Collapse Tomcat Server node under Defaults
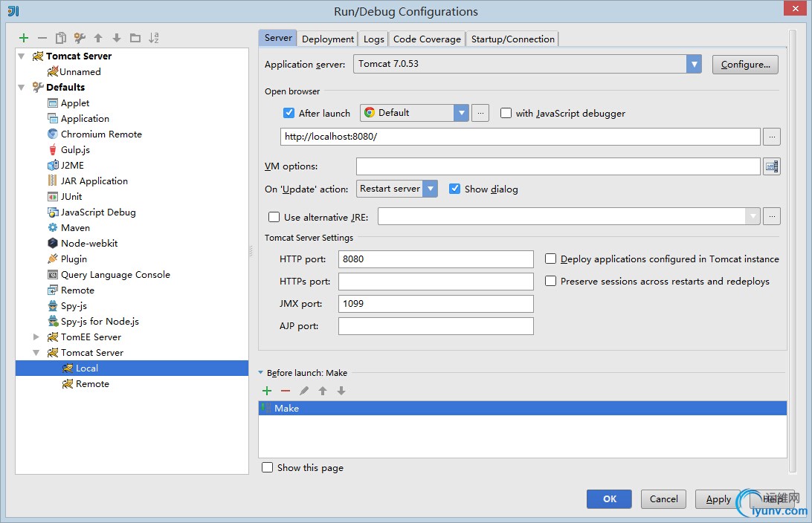812x523 pixels. point(36,353)
